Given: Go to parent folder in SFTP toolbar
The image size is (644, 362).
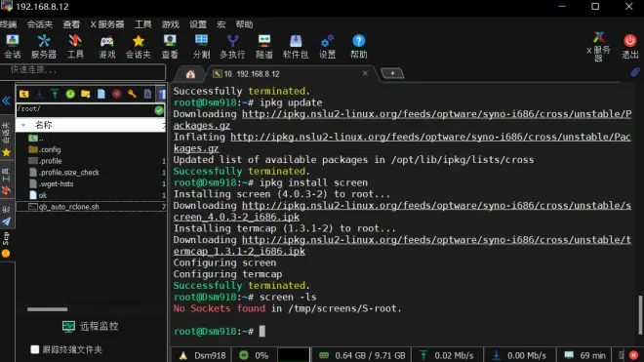Looking at the screenshot, I should (23, 94).
